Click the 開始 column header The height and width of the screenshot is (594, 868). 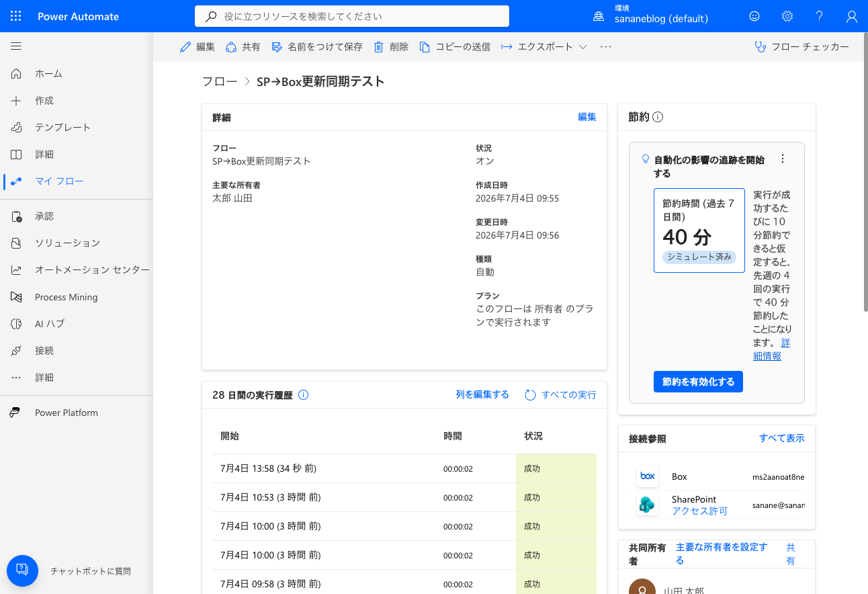point(230,436)
